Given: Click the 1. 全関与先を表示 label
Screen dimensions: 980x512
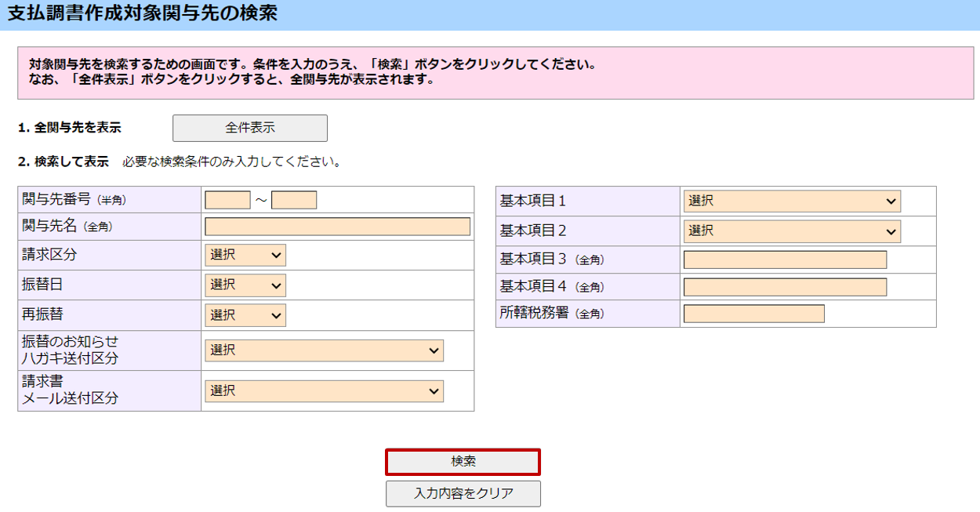Looking at the screenshot, I should pos(70,128).
